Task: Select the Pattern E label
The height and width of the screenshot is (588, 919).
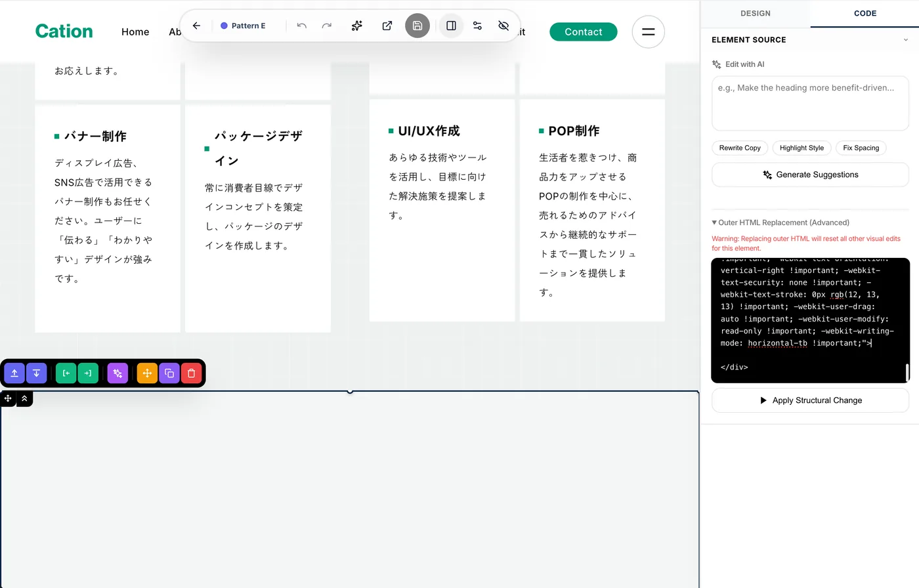Action: 248,26
